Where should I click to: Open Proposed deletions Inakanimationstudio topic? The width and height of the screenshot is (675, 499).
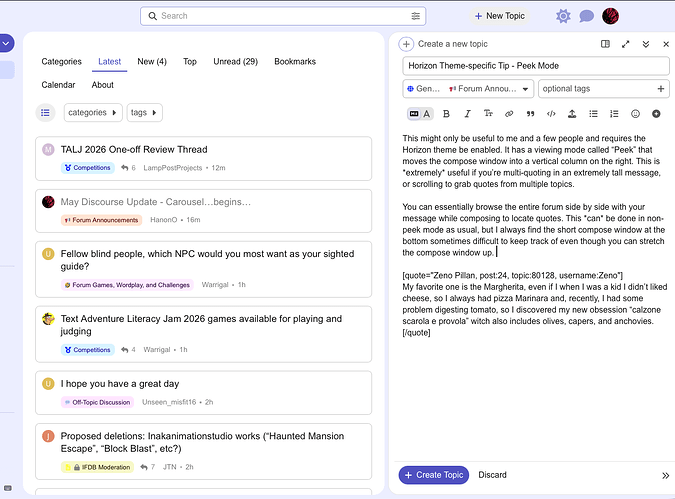[202, 442]
